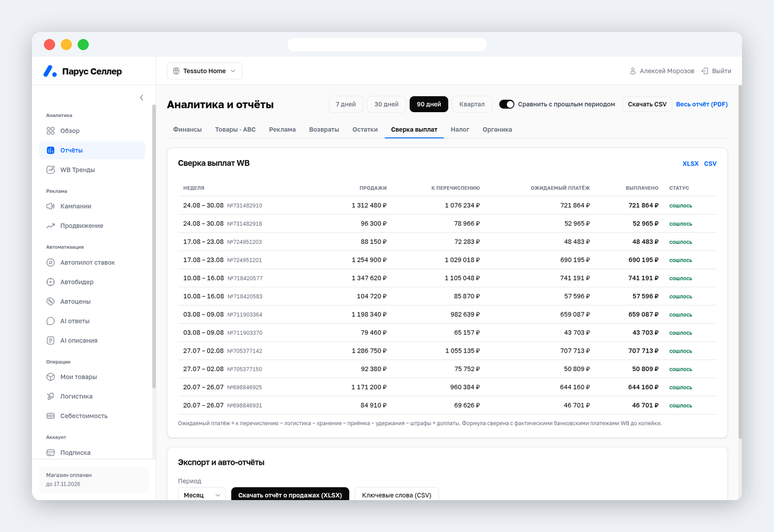Screen dimensions: 774x532
Task: Click the ОЖИДАЕМЫЙ ПЛАТЁЖ column header
Action: pyautogui.click(x=560, y=188)
